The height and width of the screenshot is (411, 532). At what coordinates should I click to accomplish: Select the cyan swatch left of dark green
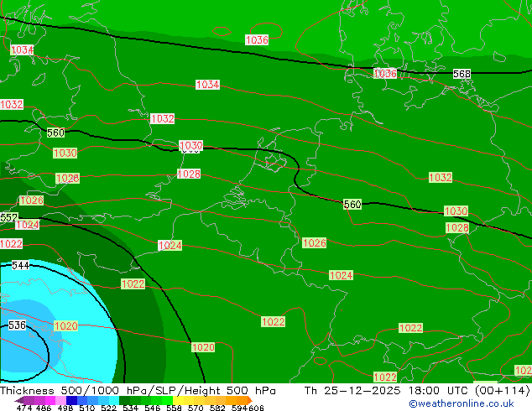[114, 400]
